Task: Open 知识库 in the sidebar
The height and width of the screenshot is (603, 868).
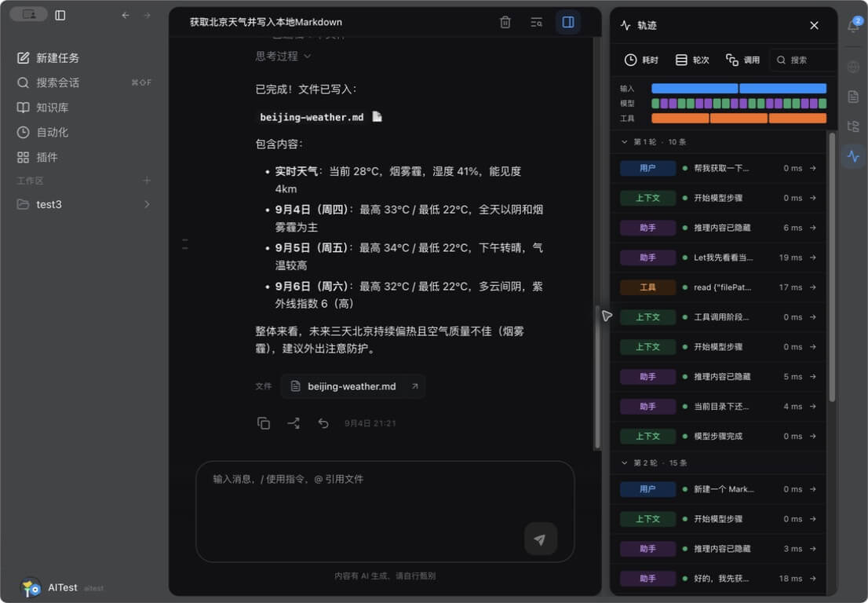Action: tap(84, 108)
